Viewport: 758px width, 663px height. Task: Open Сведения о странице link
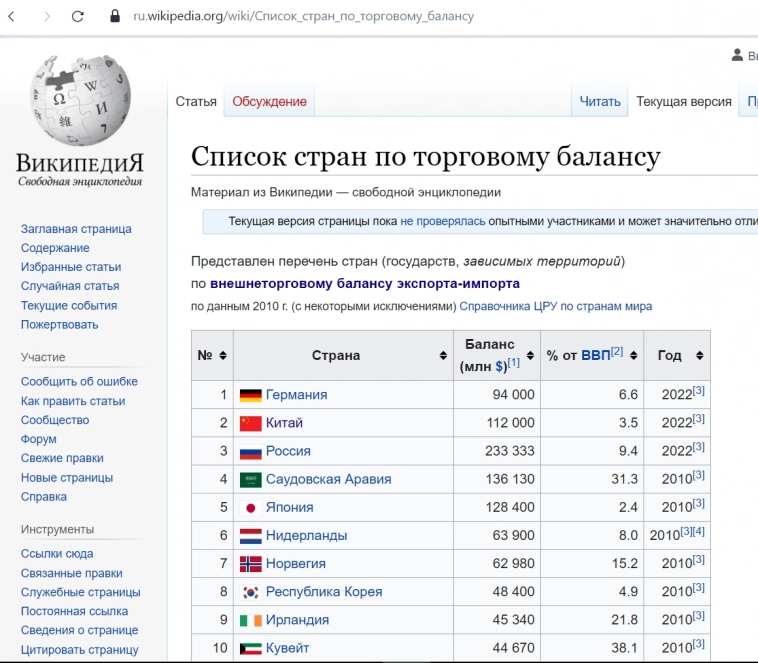80,630
